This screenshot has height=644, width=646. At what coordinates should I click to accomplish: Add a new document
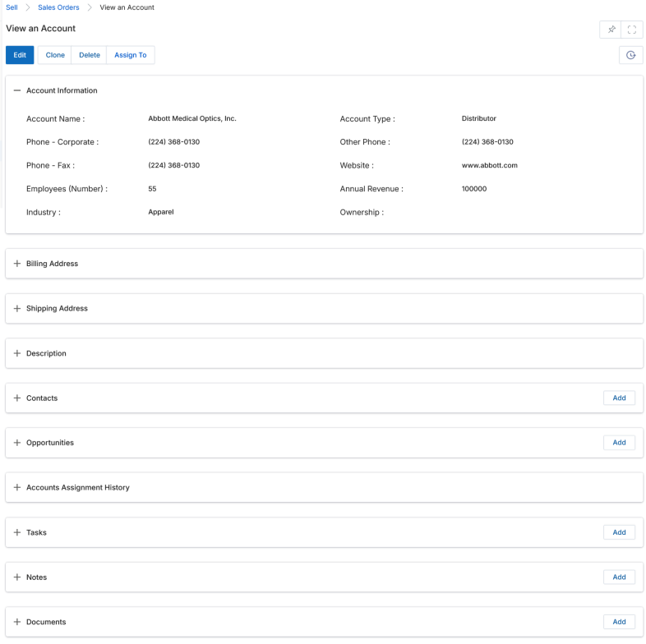tap(619, 622)
